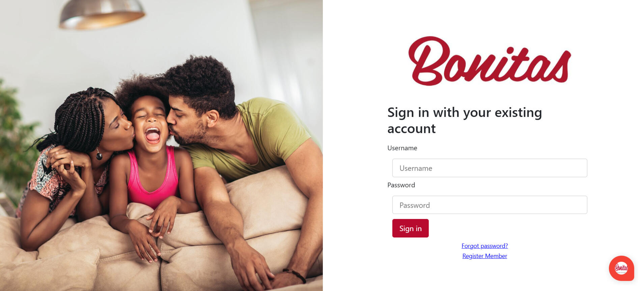644x291 pixels.
Task: Click the red Sign in button
Action: (410, 228)
